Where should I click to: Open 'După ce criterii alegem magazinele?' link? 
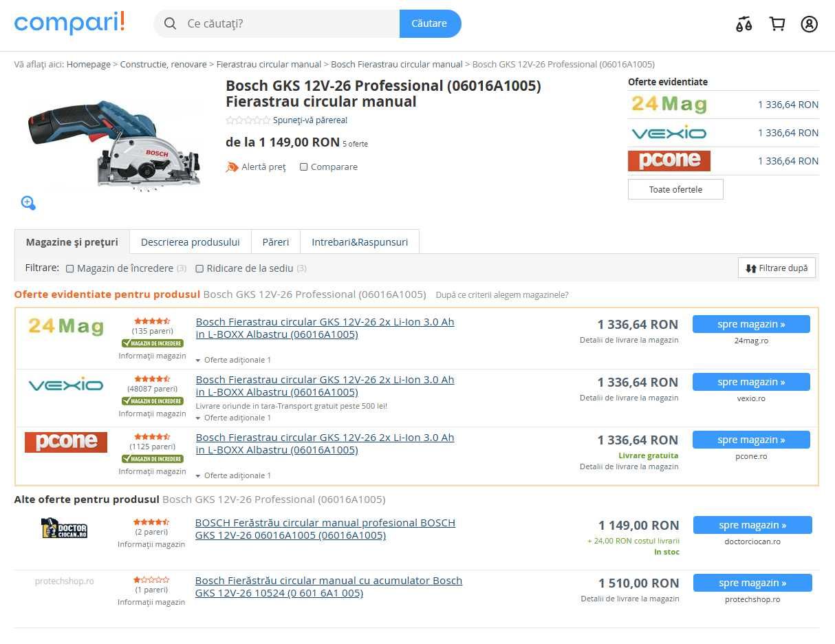pyautogui.click(x=502, y=295)
